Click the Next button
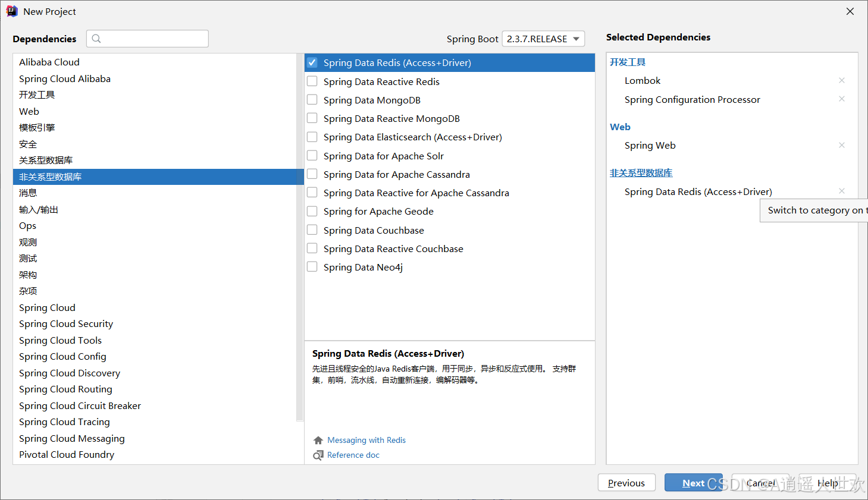This screenshot has width=868, height=500. [694, 482]
